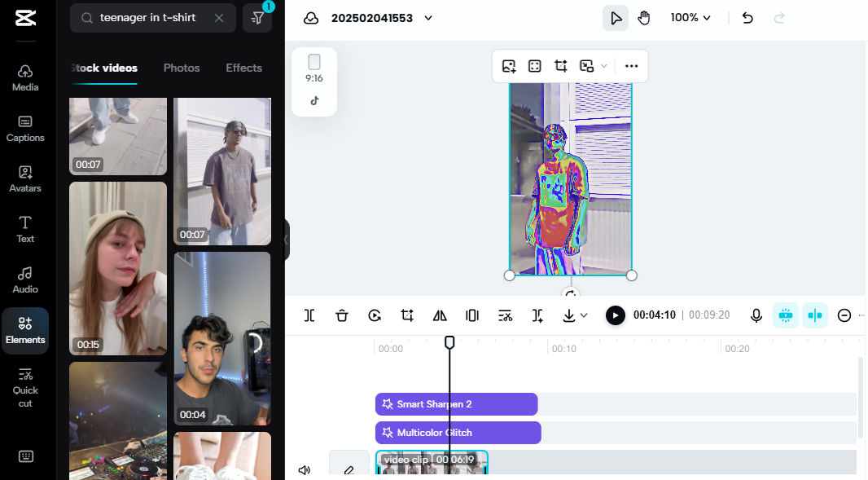
Task: Click the cloud save status icon
Action: (311, 18)
